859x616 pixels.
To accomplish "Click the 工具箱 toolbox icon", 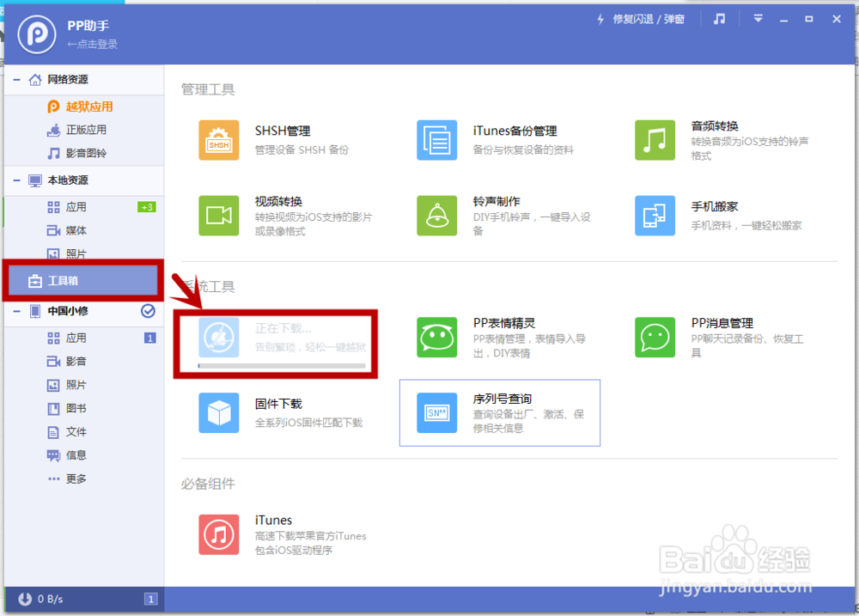I will point(35,281).
